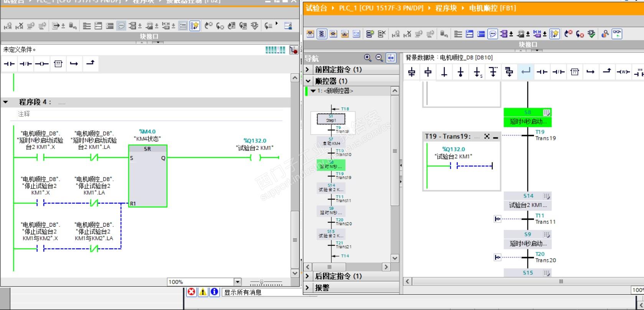644x310 pixels.
Task: Click the red breakpoint icon beside status bars
Action: click(294, 50)
